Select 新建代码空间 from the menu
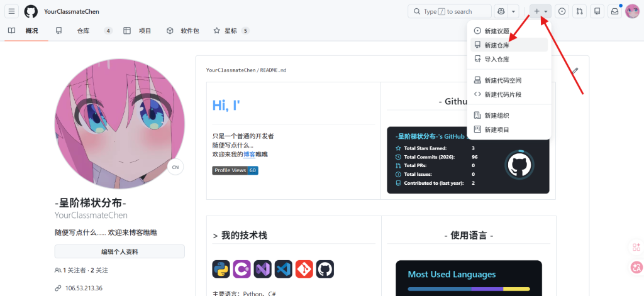Screen dimensions: 644x296 [509, 80]
